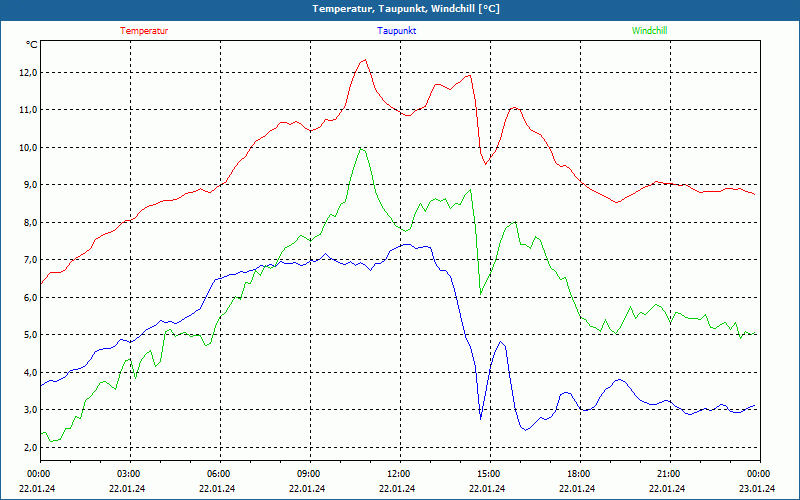
Task: Click the 2,0 y-axis value
Action: [30, 447]
